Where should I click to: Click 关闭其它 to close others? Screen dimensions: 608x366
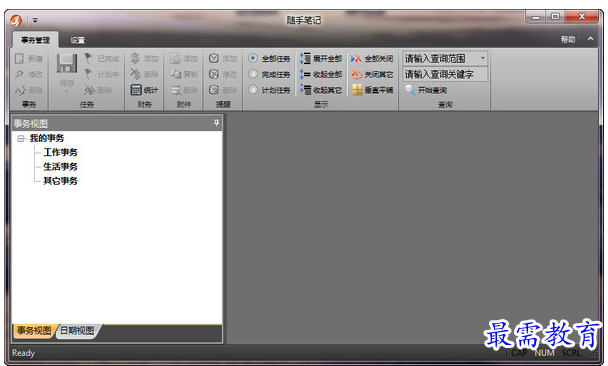point(372,74)
